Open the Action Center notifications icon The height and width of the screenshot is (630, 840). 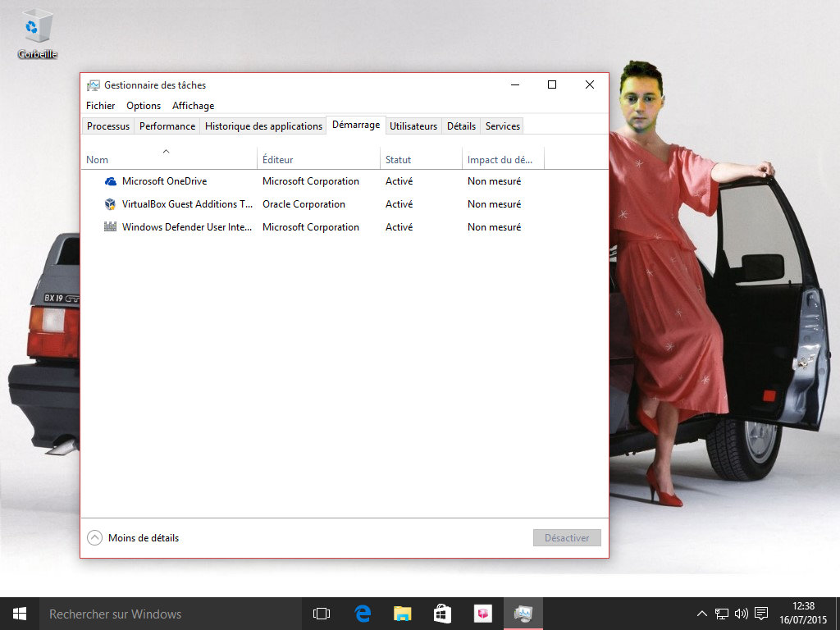click(x=761, y=614)
